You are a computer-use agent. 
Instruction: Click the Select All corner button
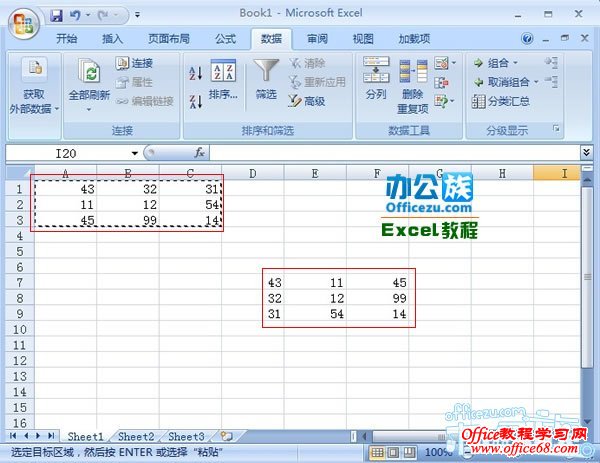(x=20, y=173)
